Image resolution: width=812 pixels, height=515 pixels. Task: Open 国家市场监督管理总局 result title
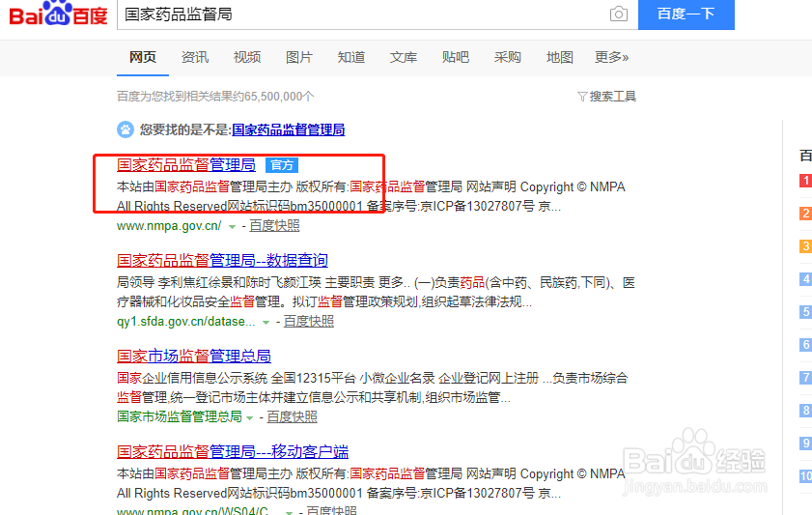tap(194, 356)
